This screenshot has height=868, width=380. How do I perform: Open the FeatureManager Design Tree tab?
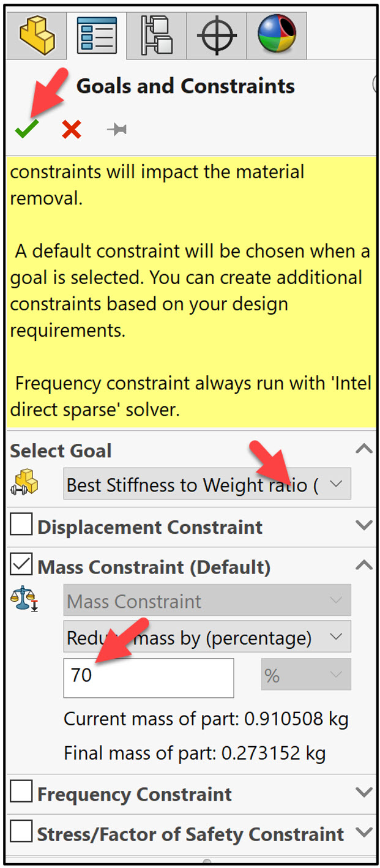pyautogui.click(x=37, y=34)
